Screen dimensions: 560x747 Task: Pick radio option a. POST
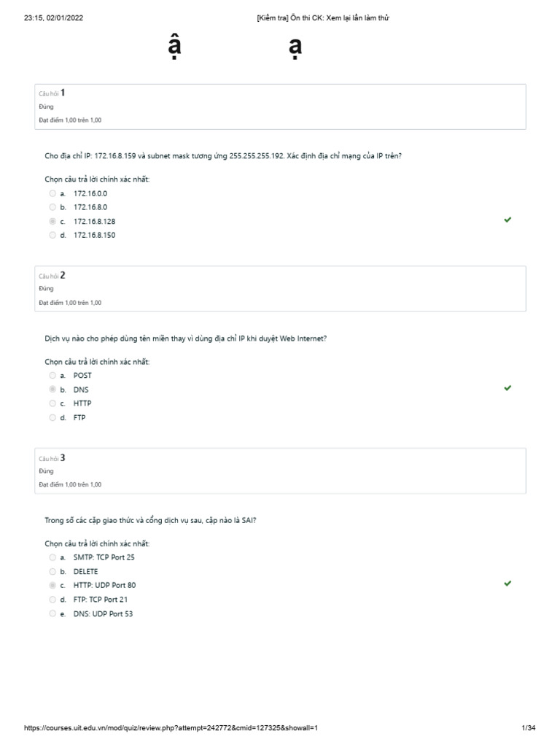coord(52,375)
